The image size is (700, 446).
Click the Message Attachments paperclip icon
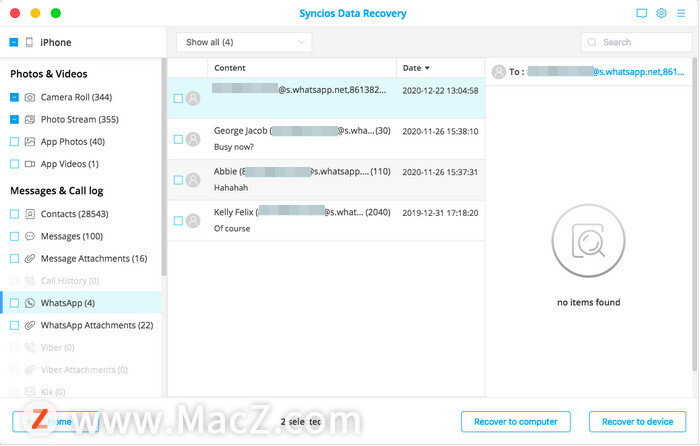(30, 258)
